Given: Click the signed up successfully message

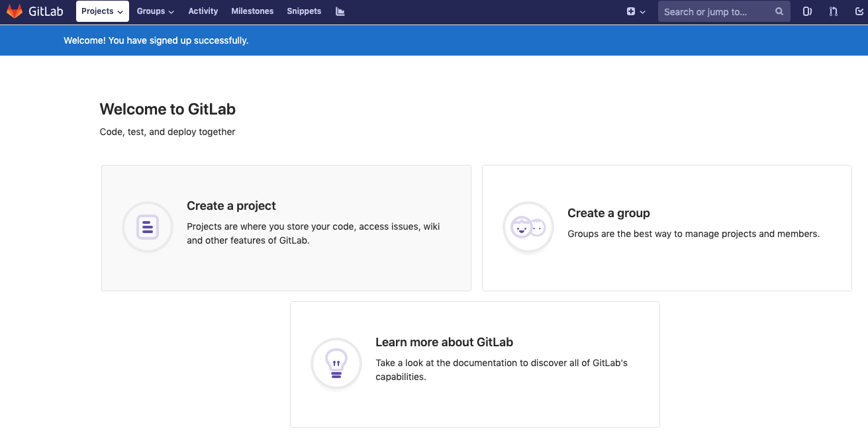Looking at the screenshot, I should 156,40.
